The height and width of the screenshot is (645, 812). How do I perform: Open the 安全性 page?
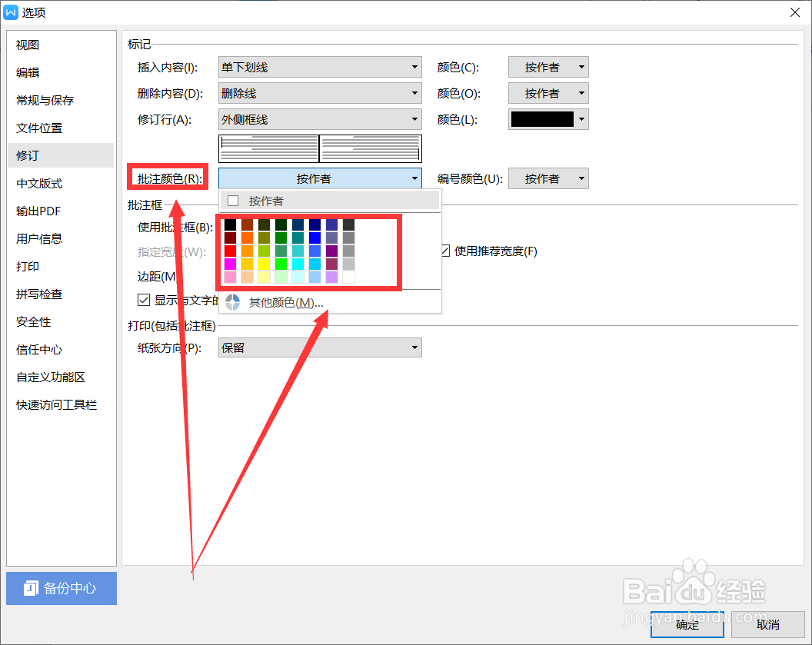[61, 321]
